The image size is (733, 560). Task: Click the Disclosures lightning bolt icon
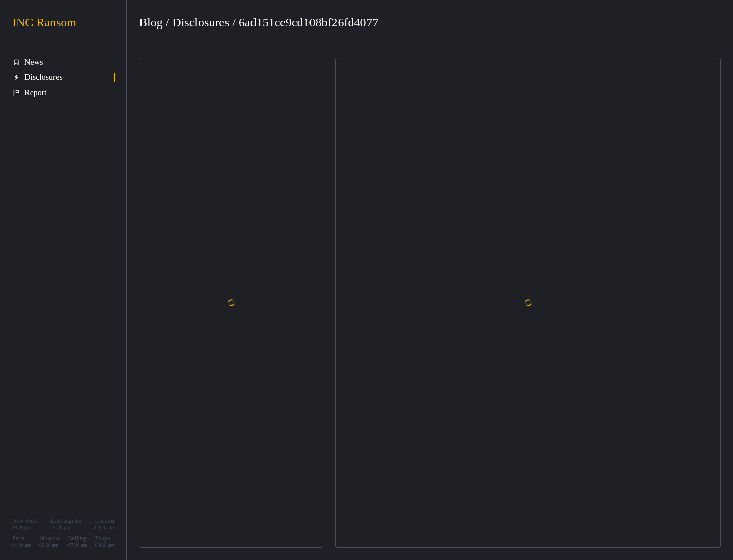click(16, 77)
